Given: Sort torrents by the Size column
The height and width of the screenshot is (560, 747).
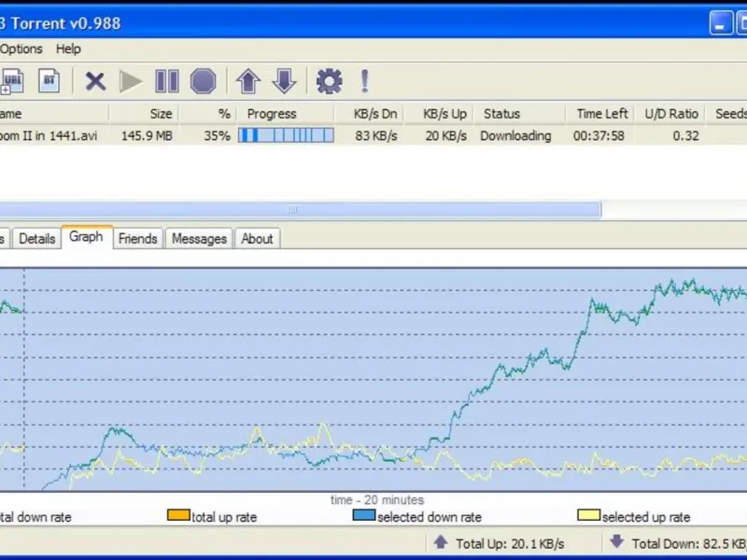Looking at the screenshot, I should (144, 114).
